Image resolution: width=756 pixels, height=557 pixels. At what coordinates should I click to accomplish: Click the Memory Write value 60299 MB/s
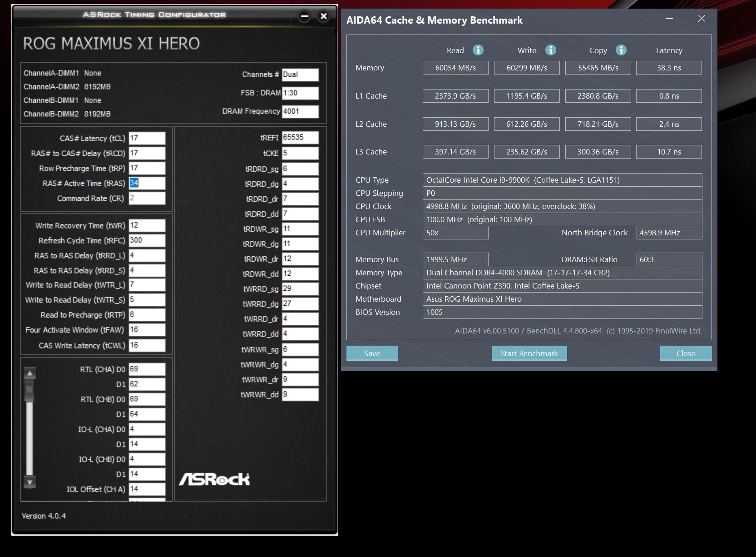(527, 68)
